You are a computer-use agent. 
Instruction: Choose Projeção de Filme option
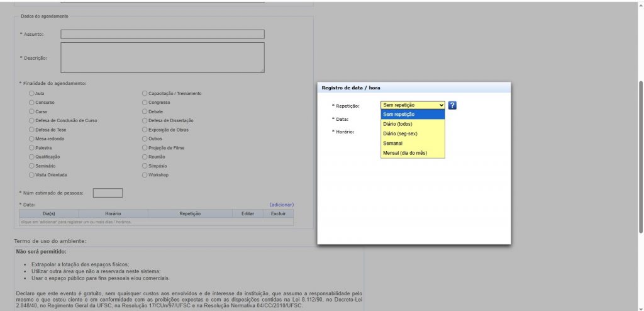(x=145, y=147)
